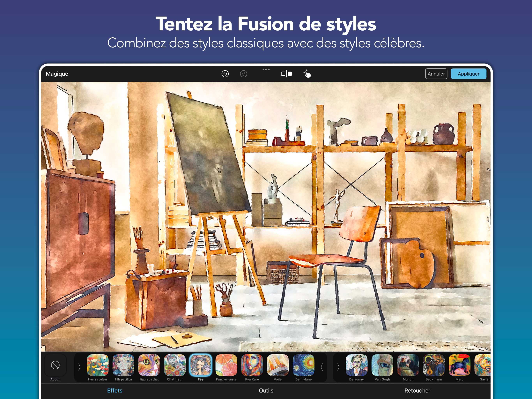Select the Demi-lune effect thumbnail
532x399 pixels.
304,365
